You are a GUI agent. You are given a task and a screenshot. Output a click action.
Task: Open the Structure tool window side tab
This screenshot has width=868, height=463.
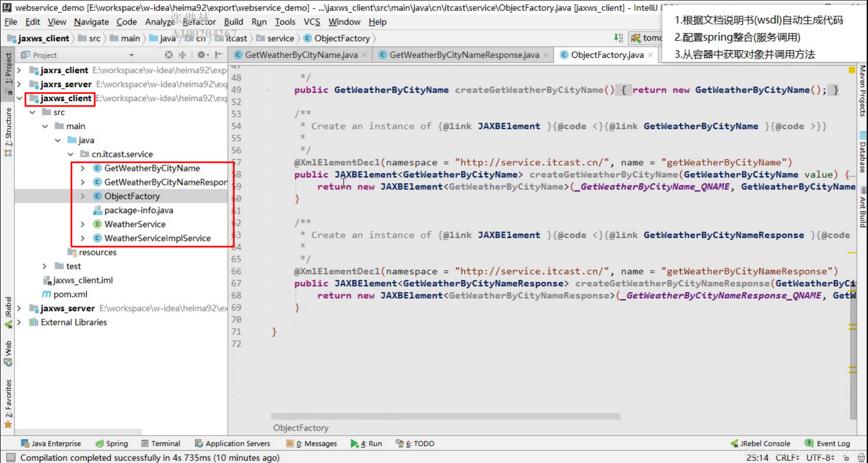tap(8, 133)
